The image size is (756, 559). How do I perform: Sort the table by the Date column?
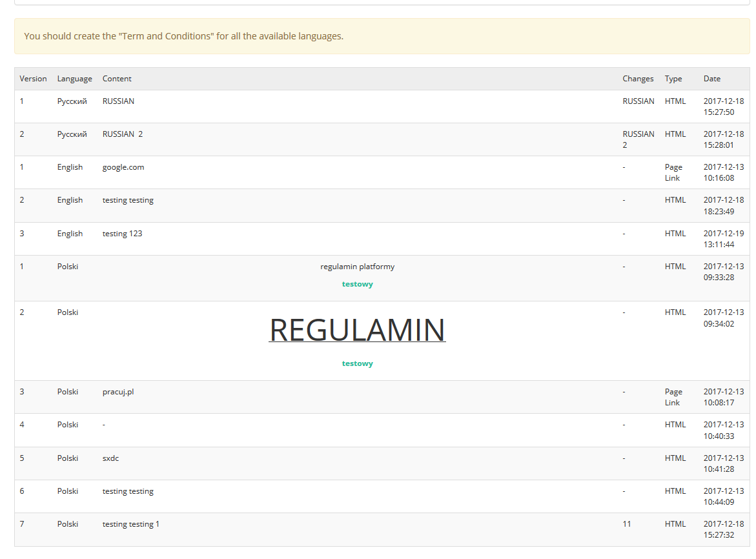(x=711, y=78)
